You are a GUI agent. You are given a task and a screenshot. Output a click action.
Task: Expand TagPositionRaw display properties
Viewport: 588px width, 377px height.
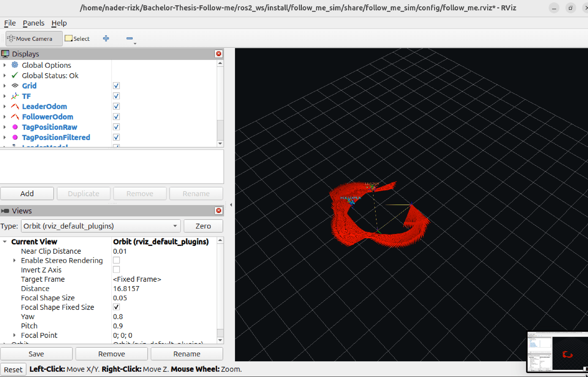(x=4, y=127)
